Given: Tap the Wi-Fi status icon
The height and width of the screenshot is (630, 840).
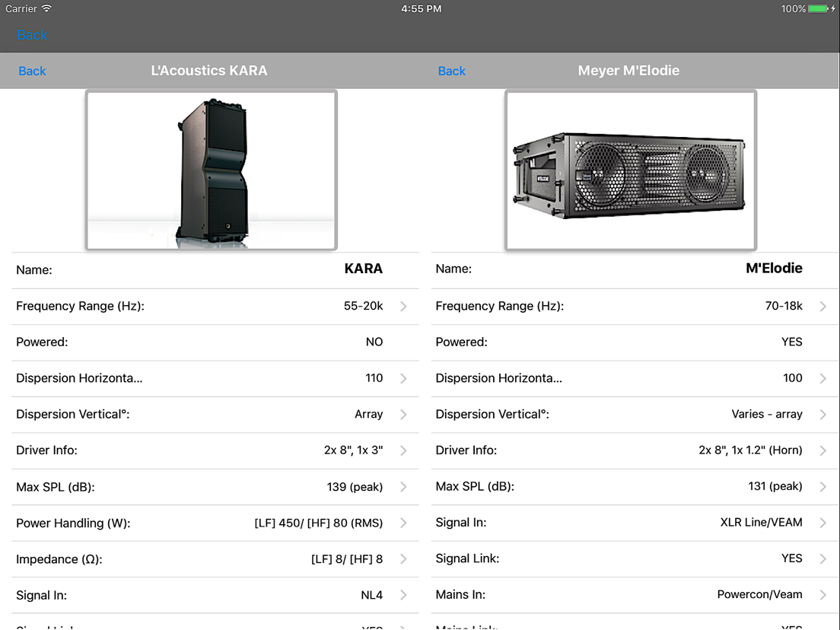Looking at the screenshot, I should click(46, 8).
